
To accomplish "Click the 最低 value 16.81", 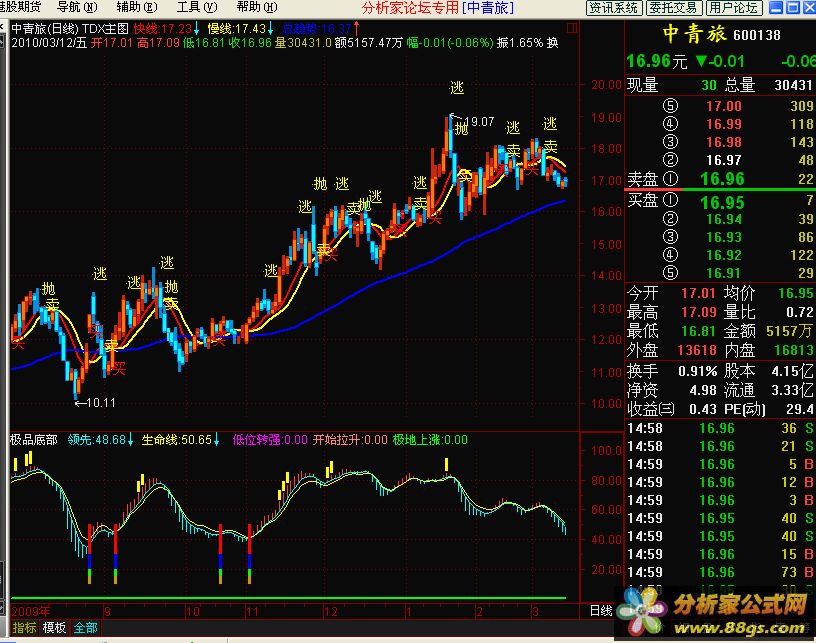I will coord(698,331).
